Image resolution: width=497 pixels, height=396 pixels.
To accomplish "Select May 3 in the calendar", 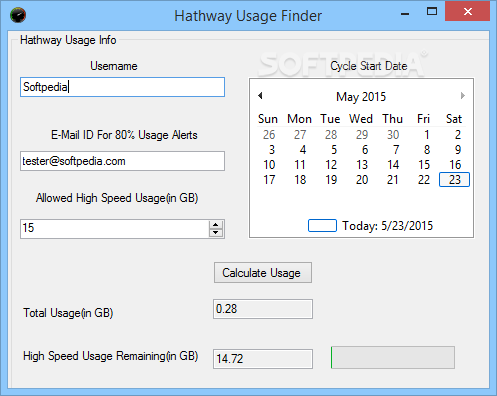I will pyautogui.click(x=272, y=150).
